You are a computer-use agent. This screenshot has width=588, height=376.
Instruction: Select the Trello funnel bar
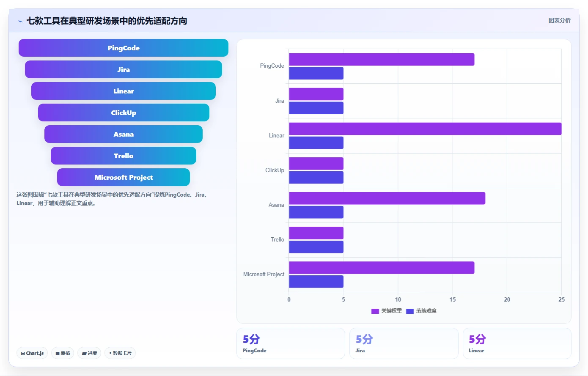click(124, 156)
